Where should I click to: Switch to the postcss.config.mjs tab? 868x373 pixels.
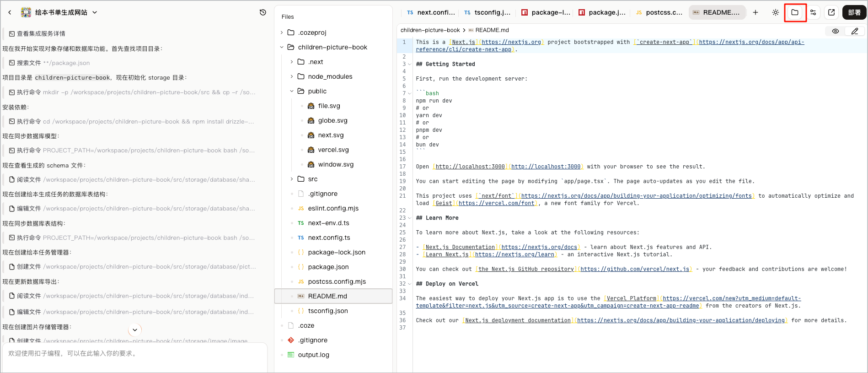(659, 12)
